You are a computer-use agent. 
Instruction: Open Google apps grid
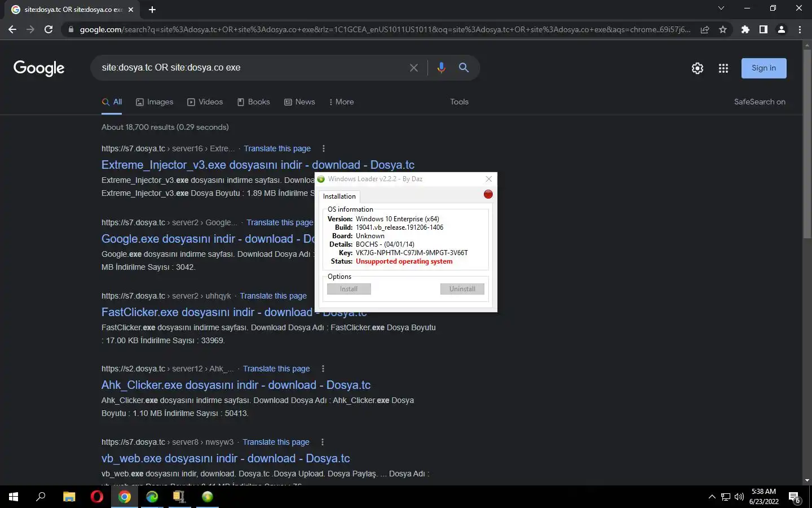[723, 68]
